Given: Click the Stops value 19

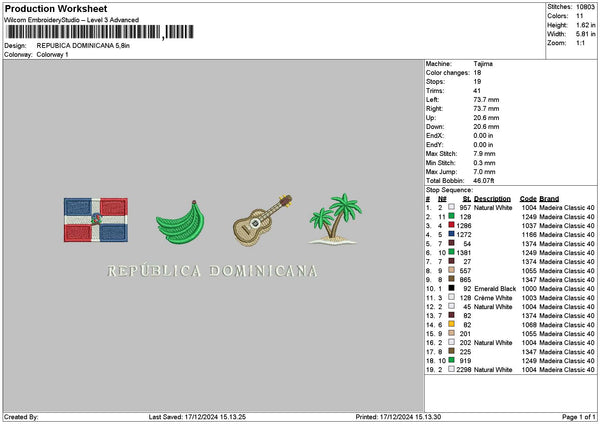Looking at the screenshot, I should (x=478, y=82).
